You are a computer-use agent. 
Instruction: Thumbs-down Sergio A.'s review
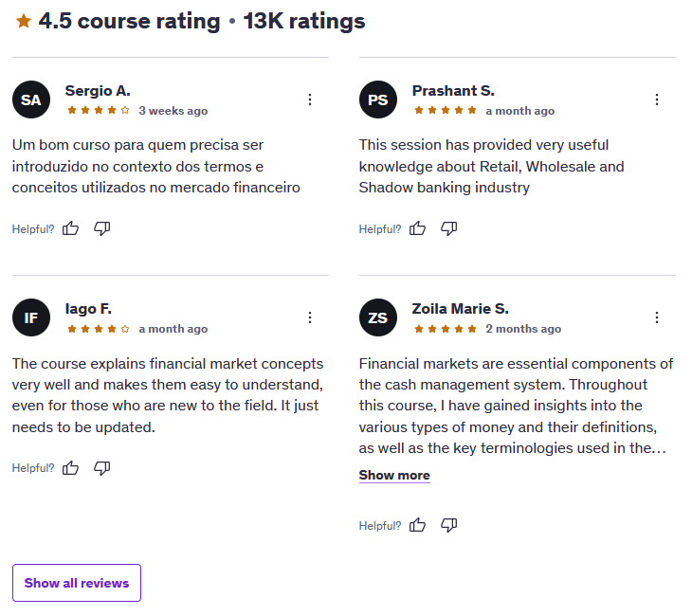coord(102,228)
